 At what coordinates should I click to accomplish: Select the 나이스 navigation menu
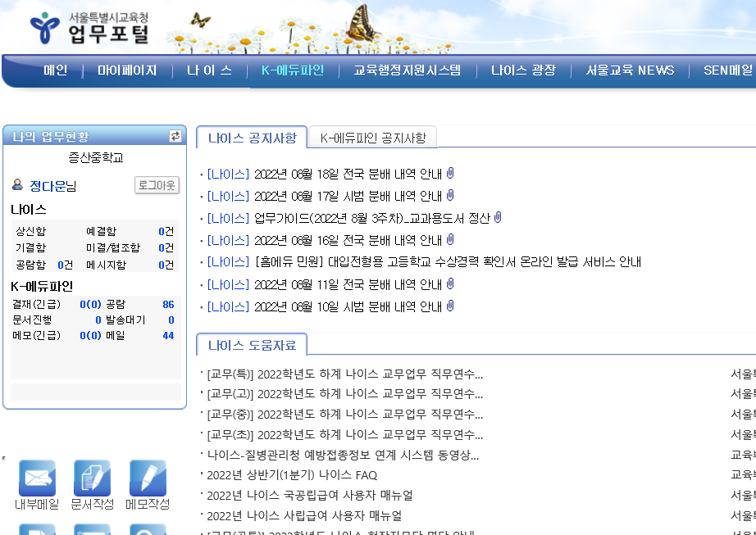pos(209,70)
